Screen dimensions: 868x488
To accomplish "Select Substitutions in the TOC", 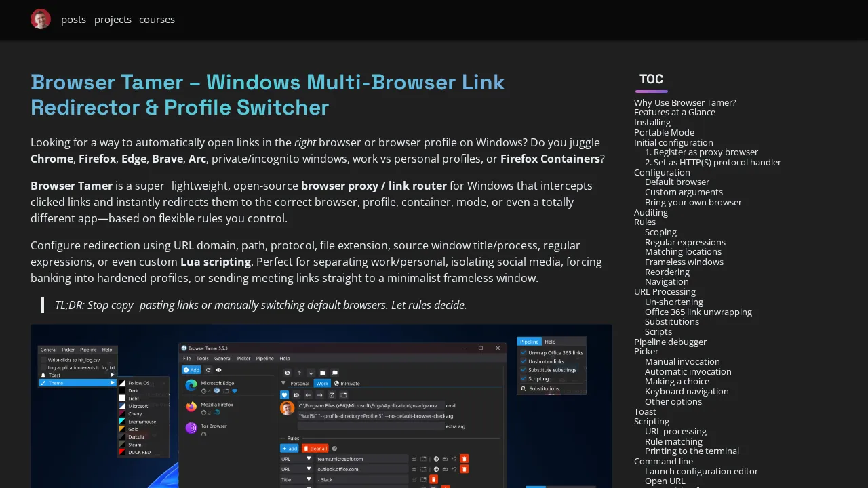I will [x=672, y=322].
